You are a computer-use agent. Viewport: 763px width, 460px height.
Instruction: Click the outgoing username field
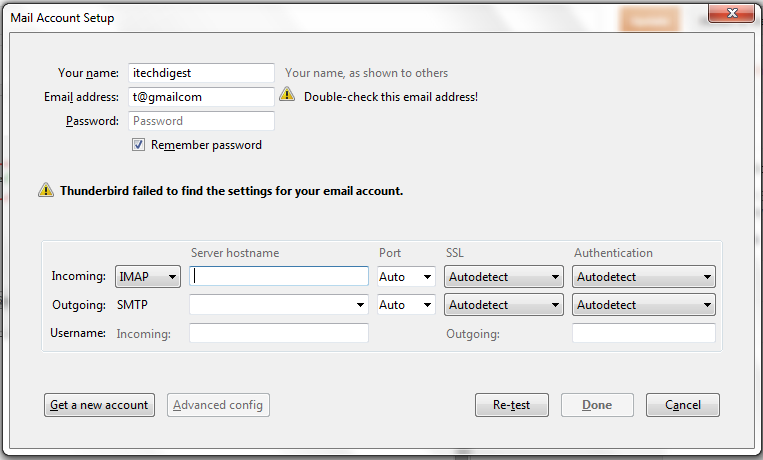pyautogui.click(x=644, y=333)
